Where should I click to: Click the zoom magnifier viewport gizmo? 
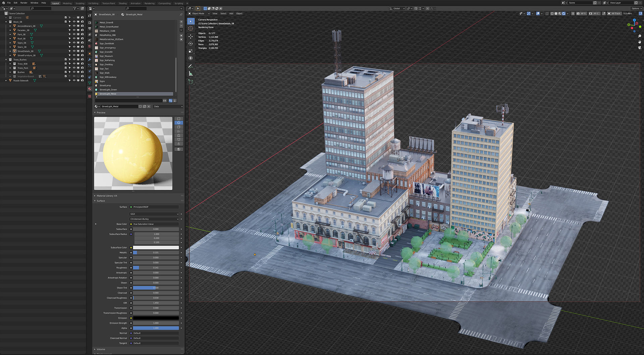640,36
